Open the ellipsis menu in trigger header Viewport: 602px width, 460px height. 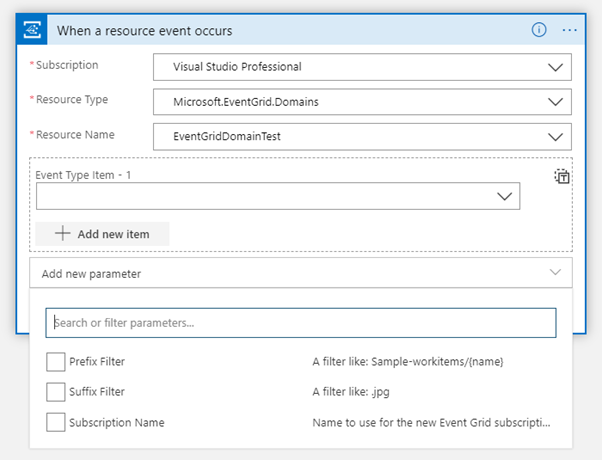coord(570,30)
